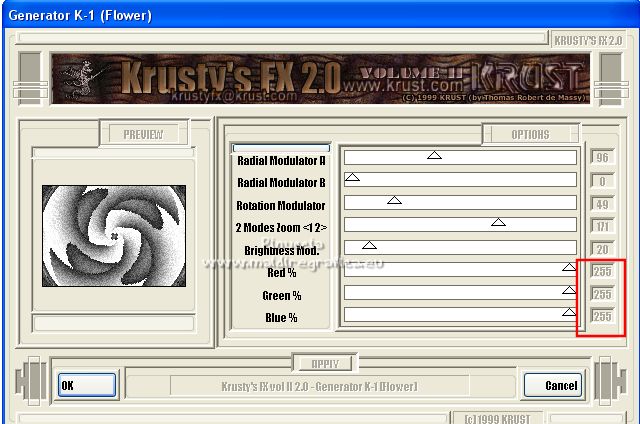
Task: Click the Green % label
Action: [282, 295]
